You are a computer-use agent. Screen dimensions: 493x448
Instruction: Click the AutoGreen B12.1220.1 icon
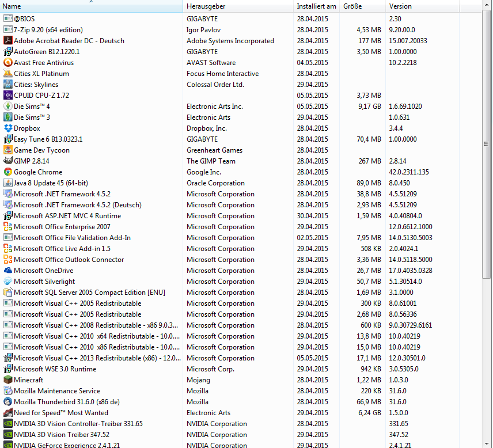click(8, 52)
